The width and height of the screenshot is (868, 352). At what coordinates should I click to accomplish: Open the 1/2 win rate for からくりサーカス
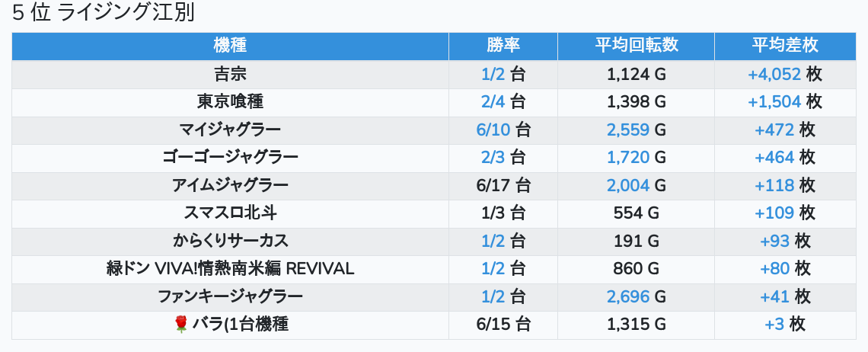coord(493,242)
